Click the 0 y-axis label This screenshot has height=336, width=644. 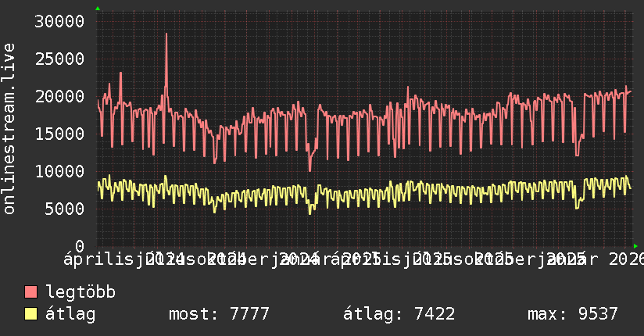coord(80,246)
